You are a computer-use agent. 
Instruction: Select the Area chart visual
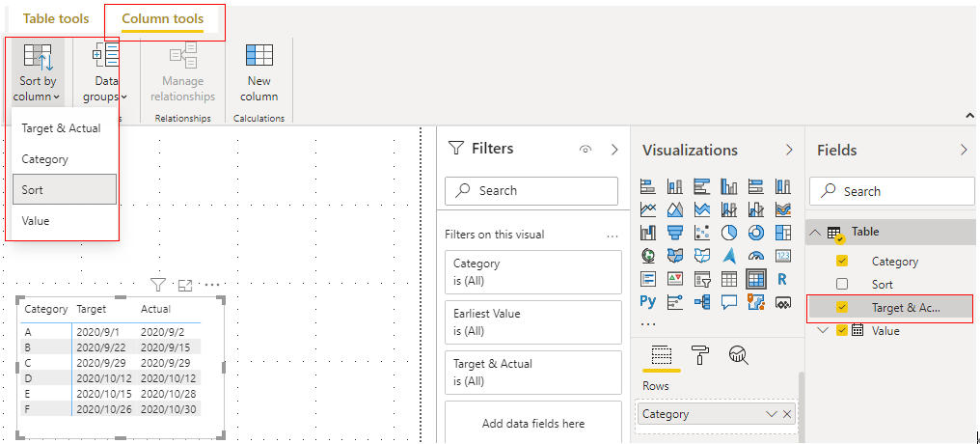tap(675, 208)
